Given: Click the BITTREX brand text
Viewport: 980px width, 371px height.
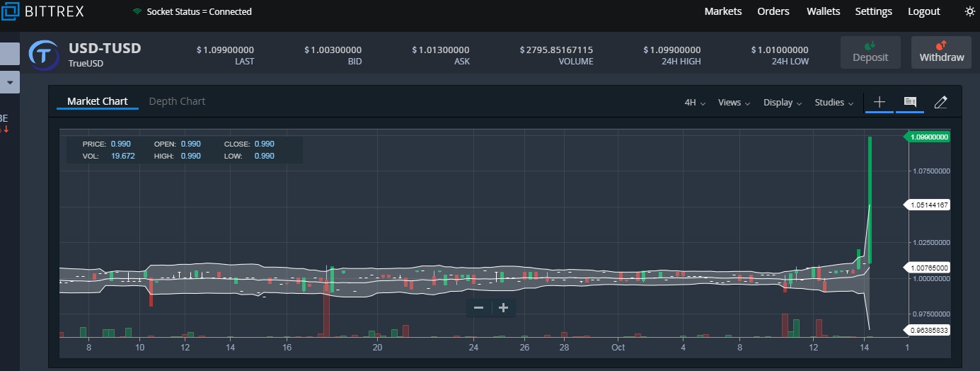Looking at the screenshot, I should click(x=54, y=11).
